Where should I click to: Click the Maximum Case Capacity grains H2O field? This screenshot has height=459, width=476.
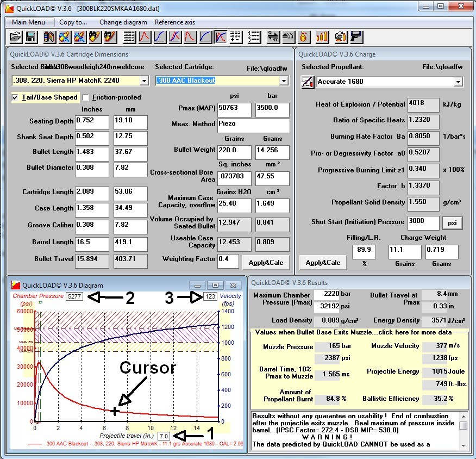235,206
